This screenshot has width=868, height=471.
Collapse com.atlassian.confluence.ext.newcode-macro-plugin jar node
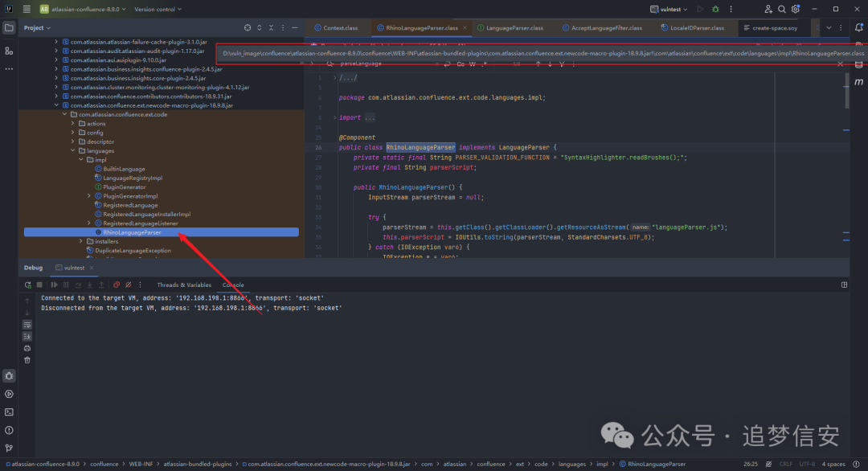[56, 105]
